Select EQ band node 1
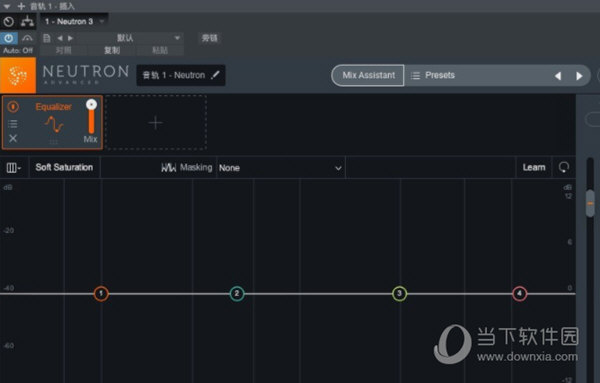The image size is (600, 383). coord(101,293)
